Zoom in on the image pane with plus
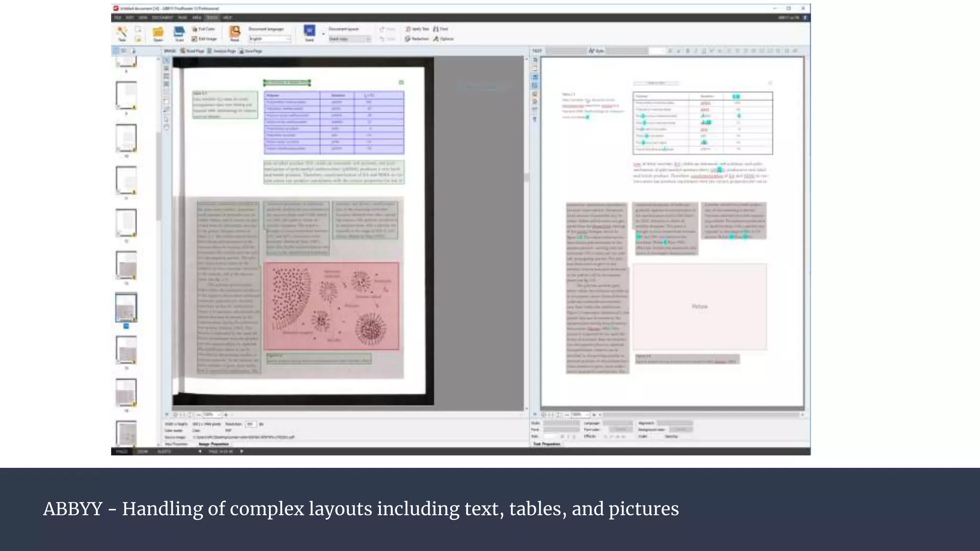Screen dimensions: 980x551 point(226,415)
